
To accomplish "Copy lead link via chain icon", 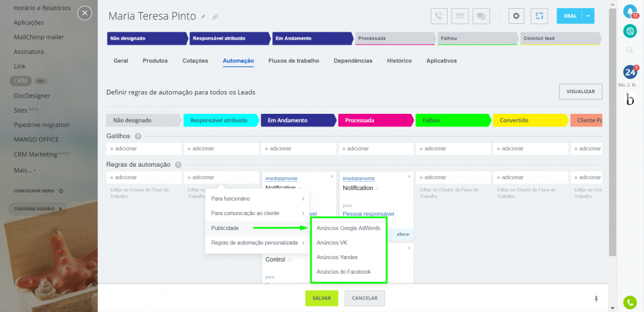I will pos(215,17).
